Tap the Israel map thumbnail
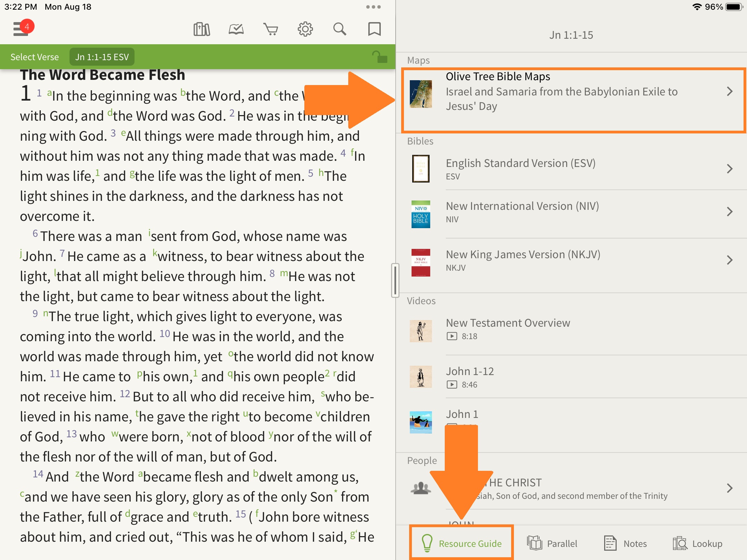 point(421,94)
